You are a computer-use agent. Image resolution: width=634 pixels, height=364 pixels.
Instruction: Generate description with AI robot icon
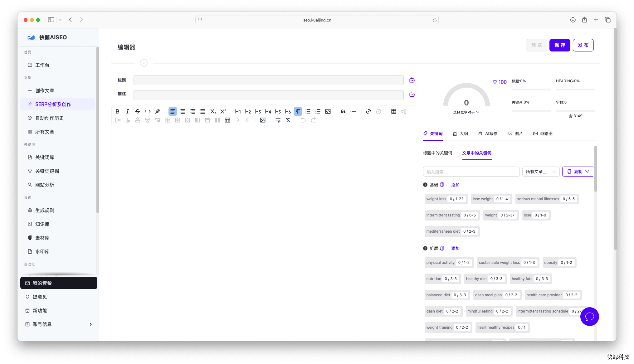tap(412, 95)
